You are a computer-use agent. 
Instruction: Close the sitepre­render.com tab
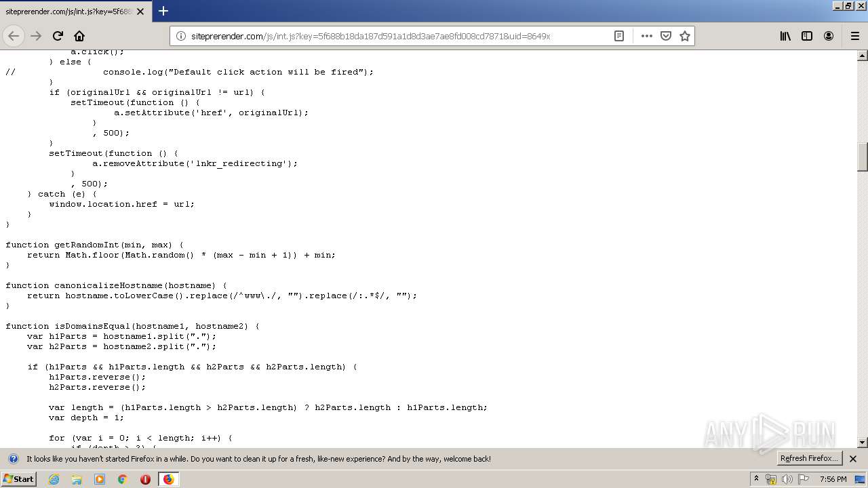point(140,12)
